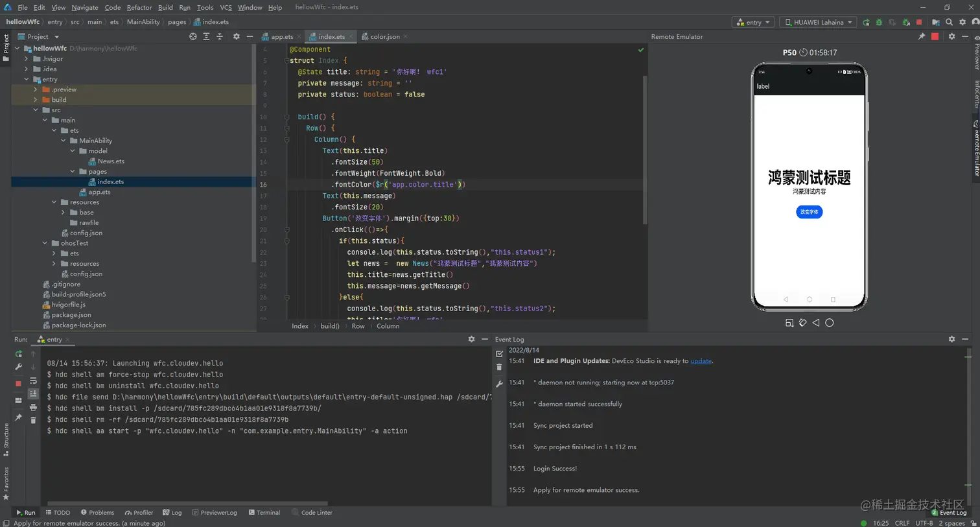This screenshot has height=527, width=980.
Task: Collapse the pages folder in project tree
Action: tap(73, 172)
